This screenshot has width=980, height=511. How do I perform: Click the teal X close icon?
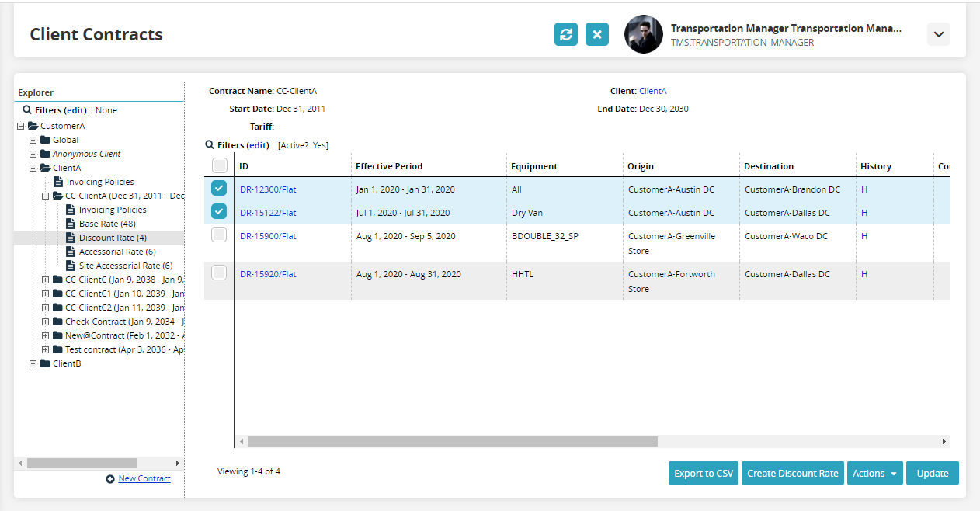coord(597,34)
